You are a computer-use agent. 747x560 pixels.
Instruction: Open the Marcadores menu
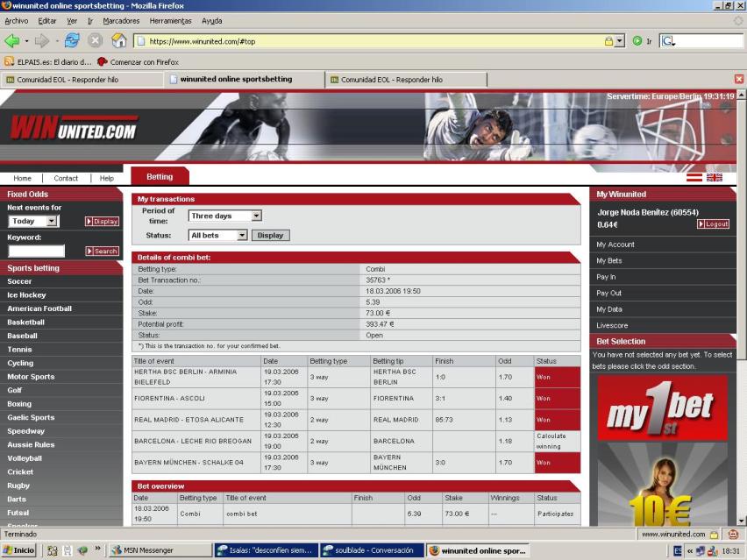click(121, 20)
